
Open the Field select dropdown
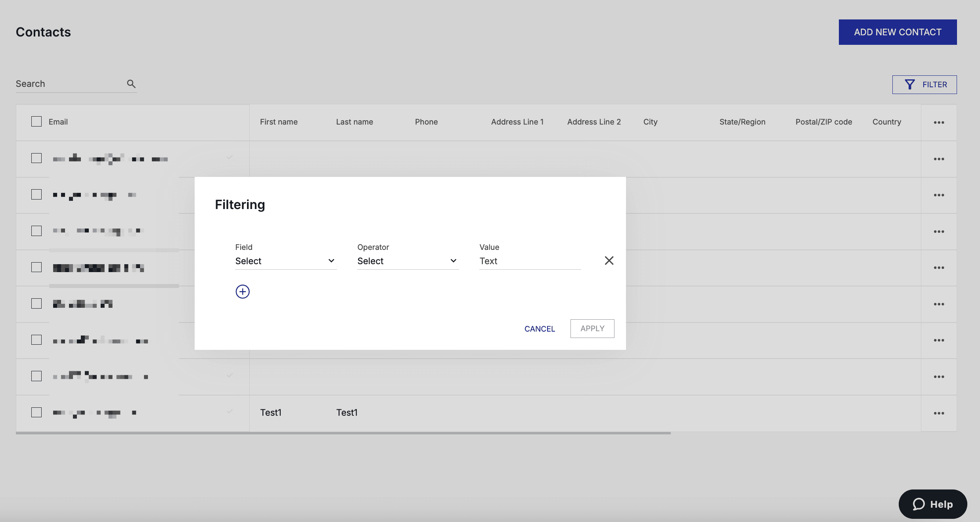(x=286, y=261)
